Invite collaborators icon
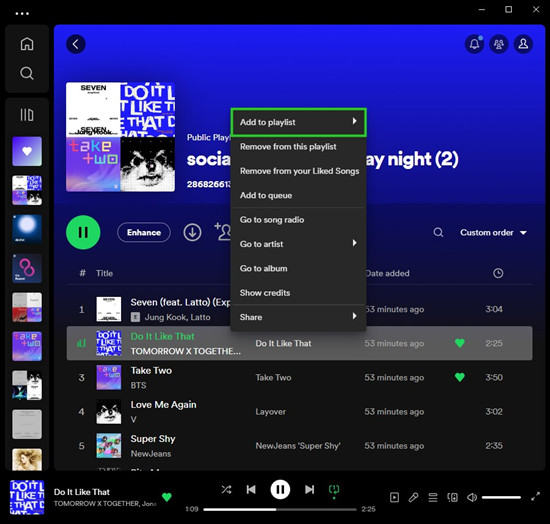550x524 pixels. (x=223, y=231)
